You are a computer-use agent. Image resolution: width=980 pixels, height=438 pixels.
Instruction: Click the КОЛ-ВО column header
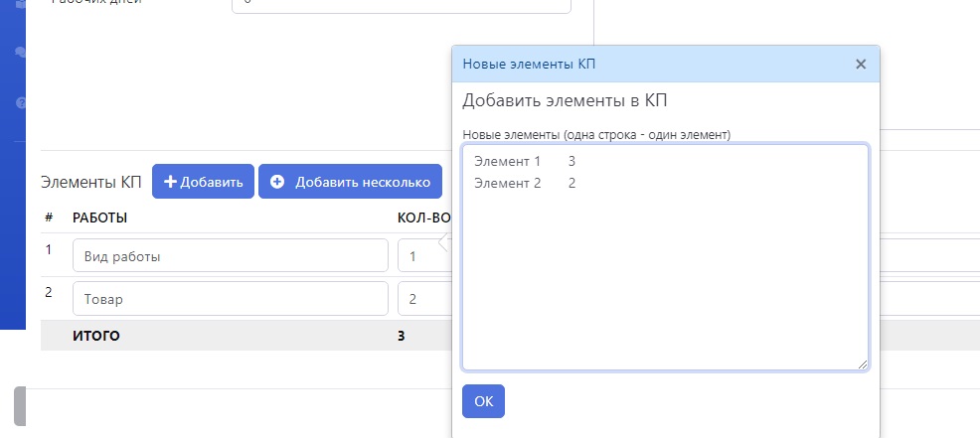(x=423, y=217)
